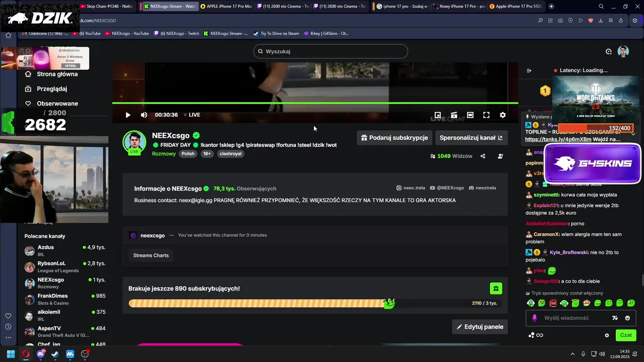Open the 7TV emote menu
Screen dimensions: 644x362
tap(614, 318)
